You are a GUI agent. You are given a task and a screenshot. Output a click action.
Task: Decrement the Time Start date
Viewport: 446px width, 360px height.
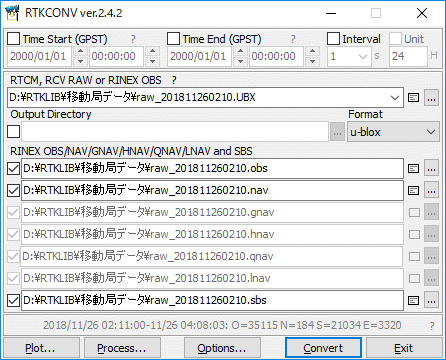tap(80, 61)
